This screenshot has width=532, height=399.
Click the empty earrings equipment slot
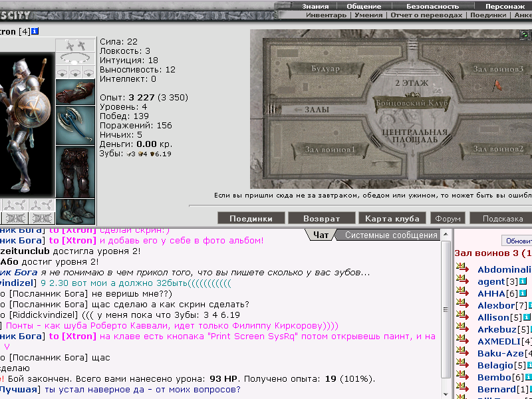click(75, 45)
